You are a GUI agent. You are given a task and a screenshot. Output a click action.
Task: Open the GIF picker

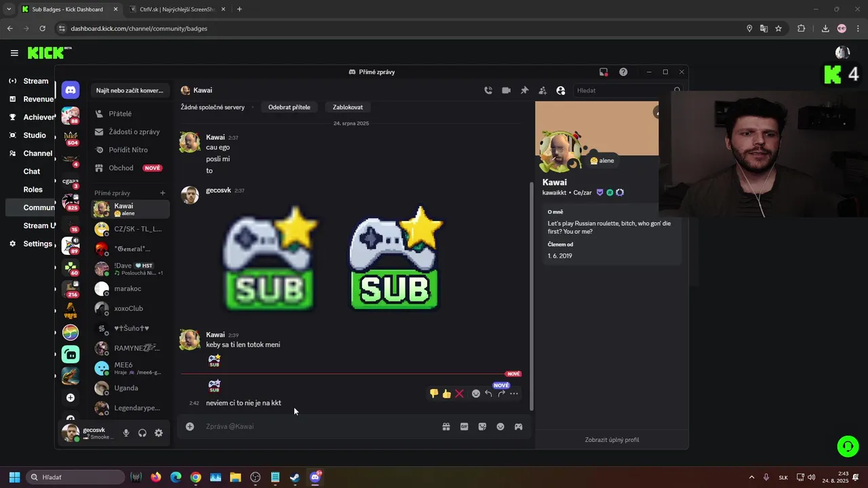coord(465,426)
